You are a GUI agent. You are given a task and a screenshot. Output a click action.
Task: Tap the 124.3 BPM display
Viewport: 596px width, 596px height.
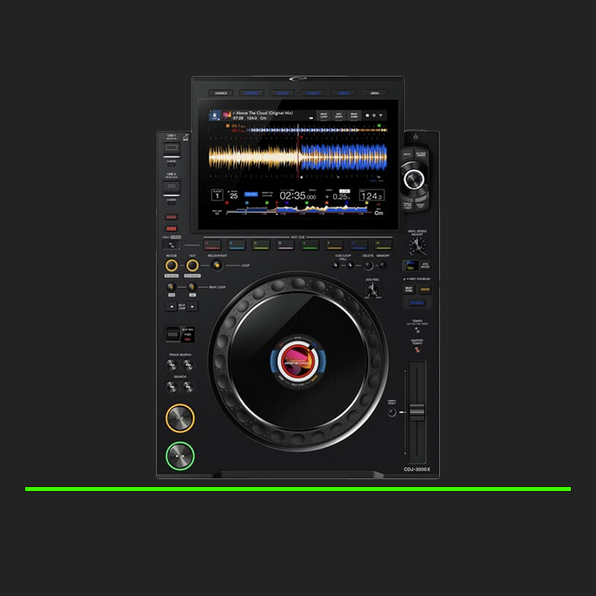tap(372, 196)
